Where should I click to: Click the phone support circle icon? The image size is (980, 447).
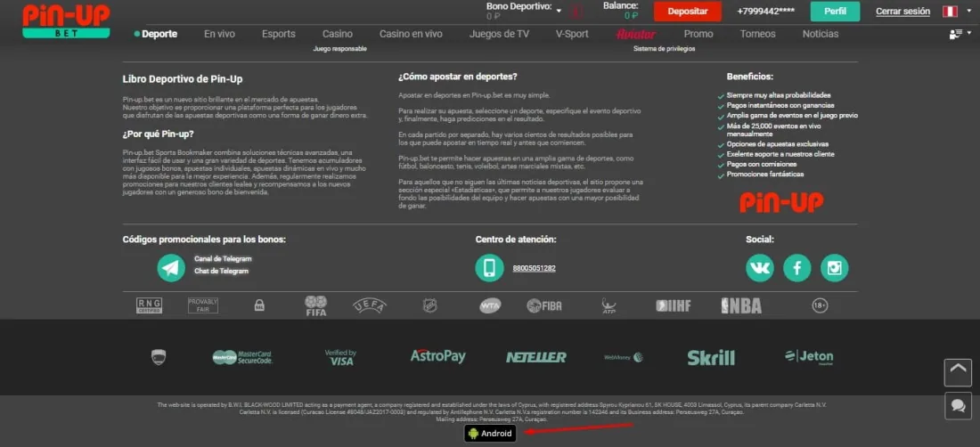tap(489, 268)
